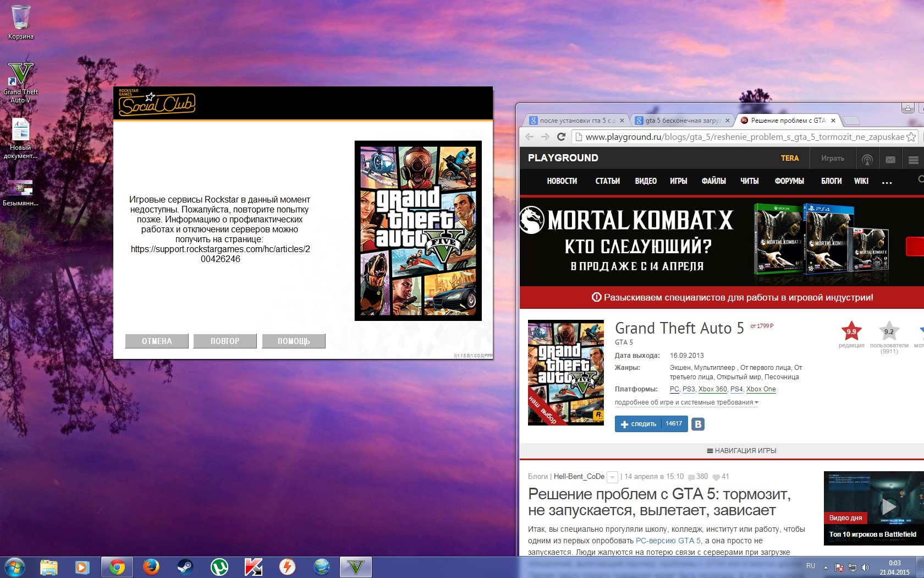The height and width of the screenshot is (578, 924).
Task: Click the 'Grand Theft Auto 5' title link
Action: click(679, 329)
